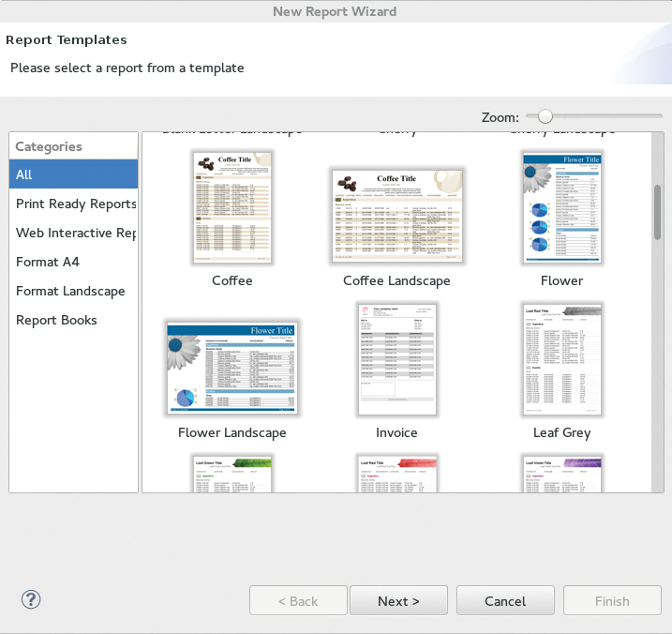Click the 'Categories' list header
Viewport: 672px width, 634px height.
[x=73, y=146]
